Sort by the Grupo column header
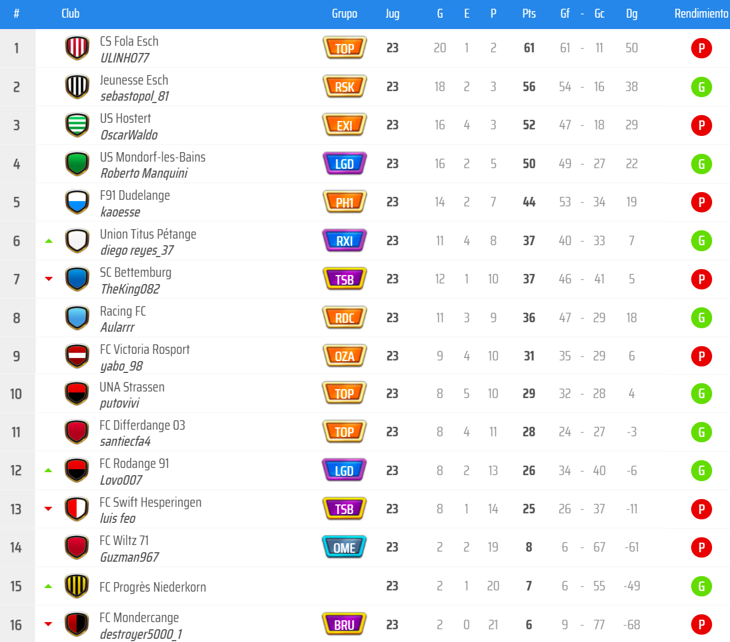The height and width of the screenshot is (642, 730). pyautogui.click(x=345, y=14)
